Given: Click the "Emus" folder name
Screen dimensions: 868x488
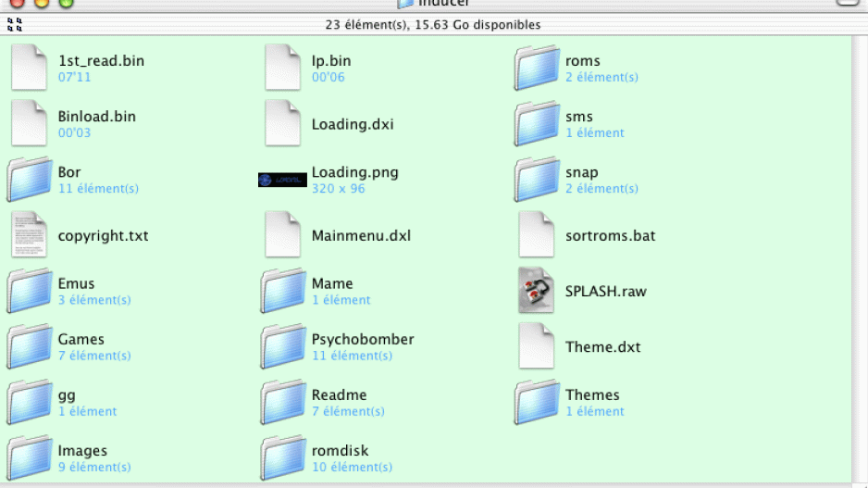Looking at the screenshot, I should point(77,283).
